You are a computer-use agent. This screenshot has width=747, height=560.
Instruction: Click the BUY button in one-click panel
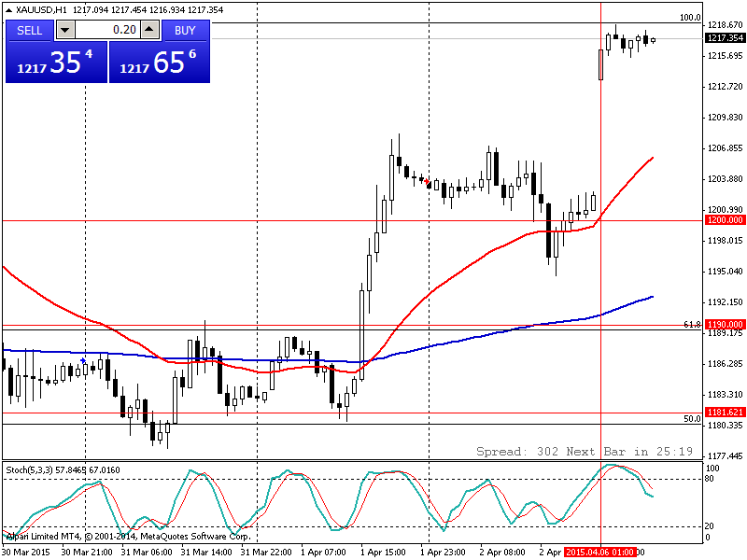185,31
